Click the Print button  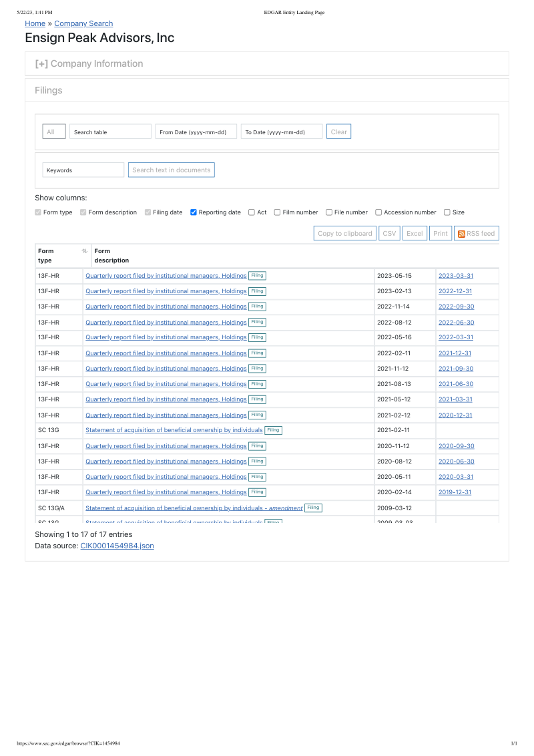coord(441,233)
